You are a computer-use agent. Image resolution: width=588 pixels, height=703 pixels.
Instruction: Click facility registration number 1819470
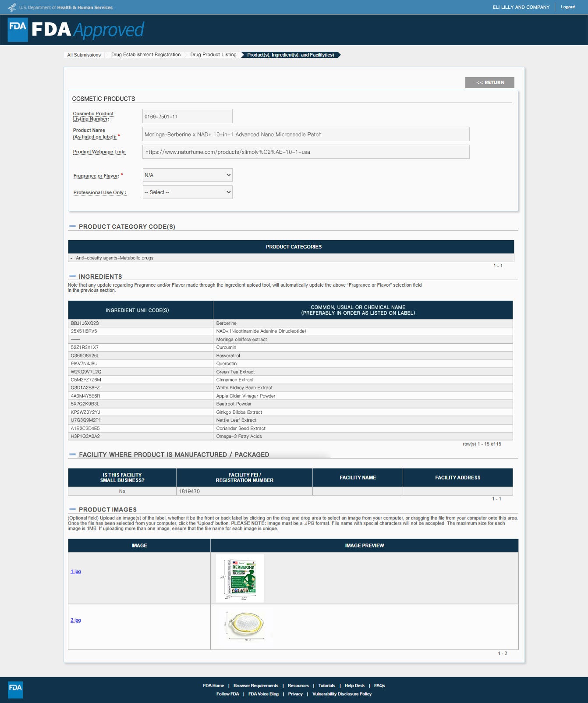point(189,491)
